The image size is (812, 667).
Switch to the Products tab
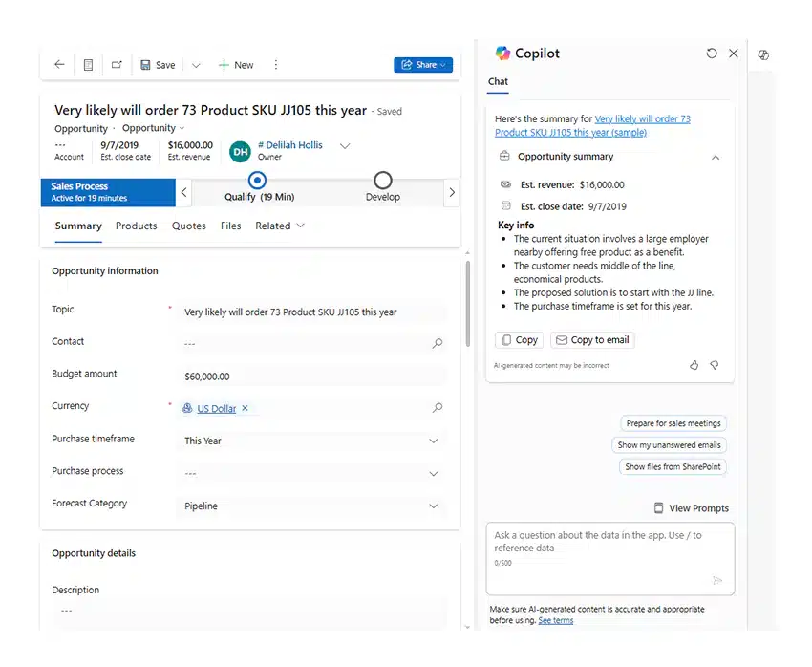pos(137,226)
